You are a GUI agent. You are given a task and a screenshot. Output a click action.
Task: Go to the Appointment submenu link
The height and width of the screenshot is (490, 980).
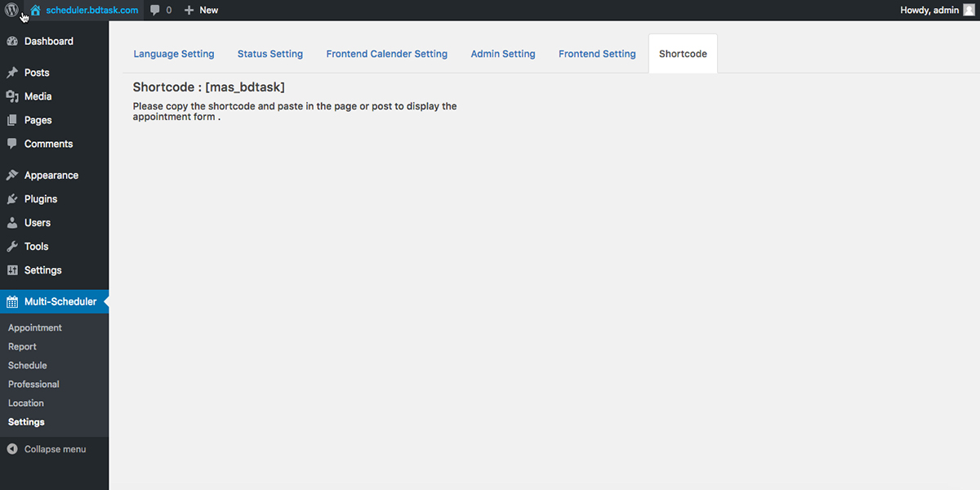pos(35,327)
